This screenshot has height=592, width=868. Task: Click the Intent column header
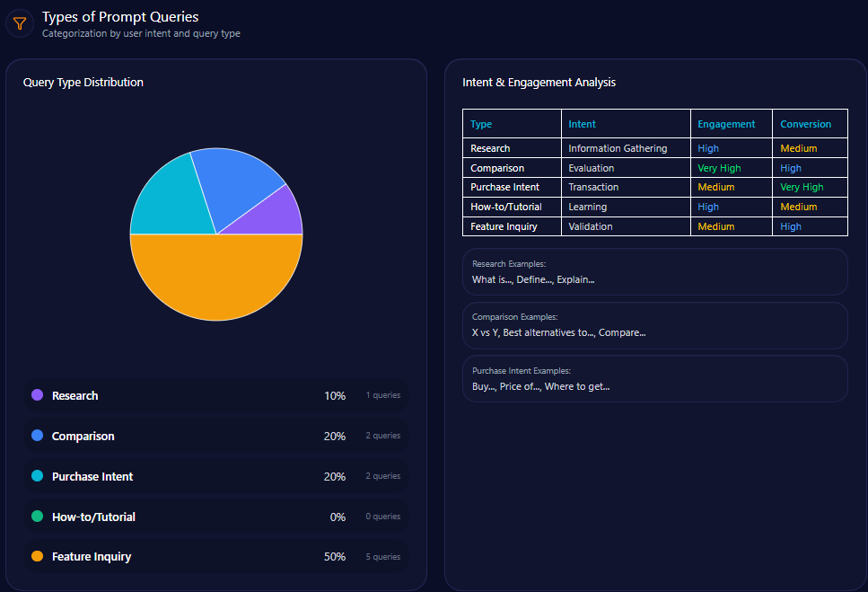[x=582, y=124]
